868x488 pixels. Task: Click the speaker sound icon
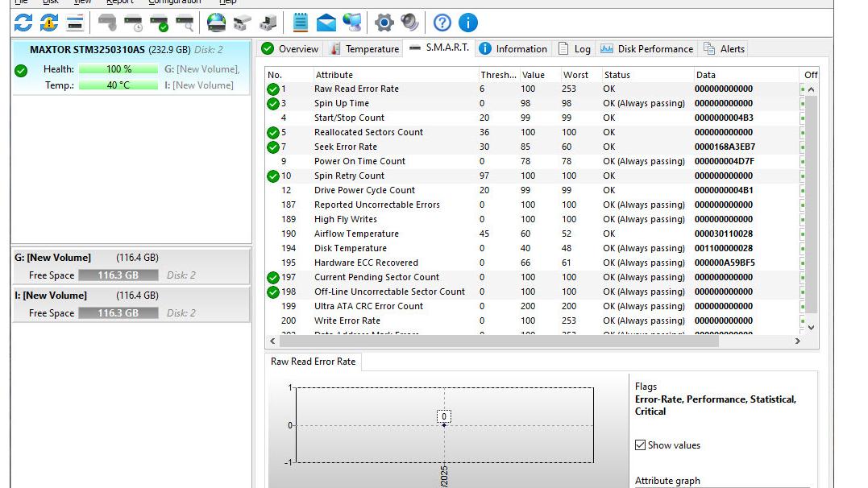(410, 23)
